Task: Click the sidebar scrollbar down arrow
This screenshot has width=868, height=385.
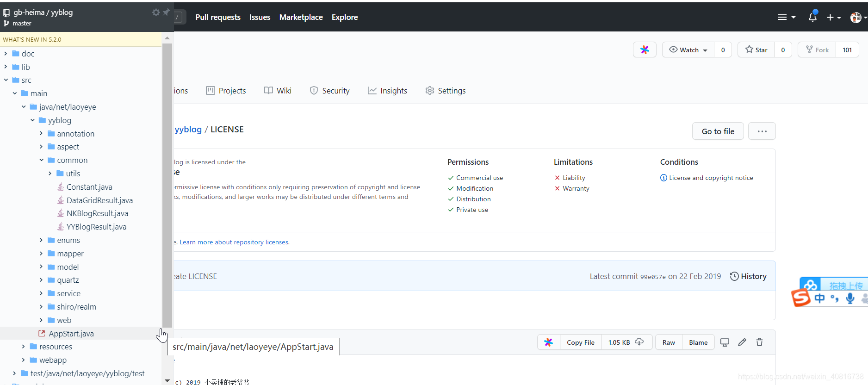Action: pyautogui.click(x=167, y=381)
